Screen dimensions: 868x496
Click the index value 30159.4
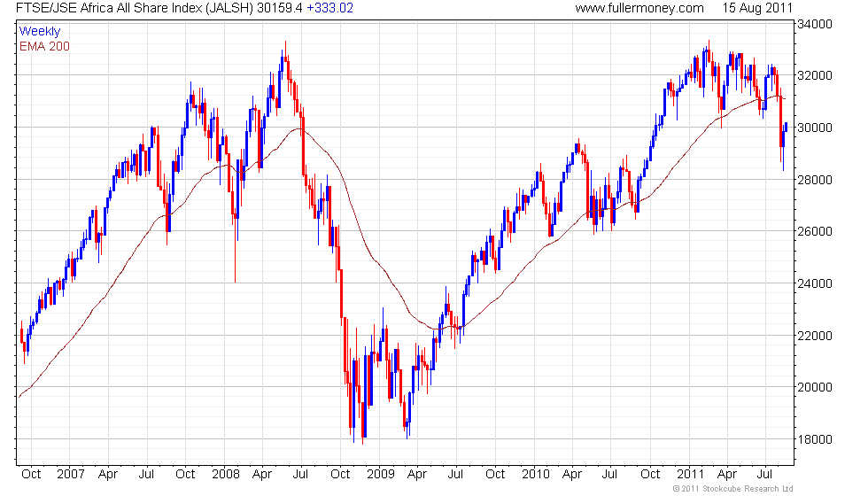coord(280,8)
